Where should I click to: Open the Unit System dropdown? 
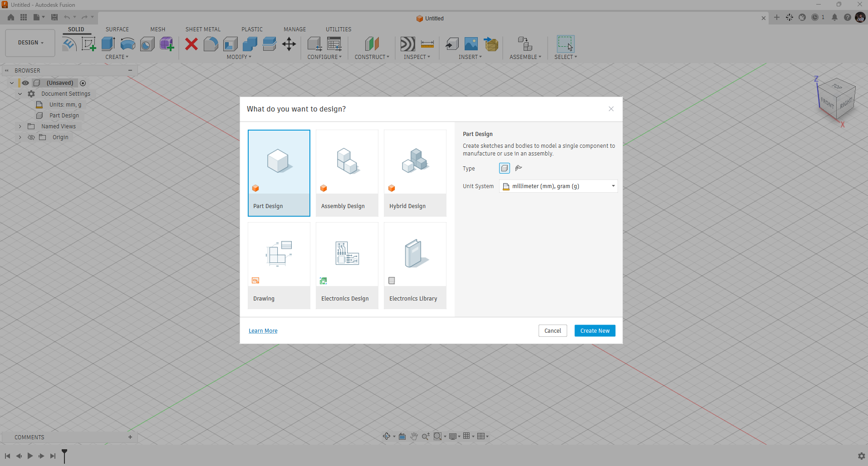(559, 186)
